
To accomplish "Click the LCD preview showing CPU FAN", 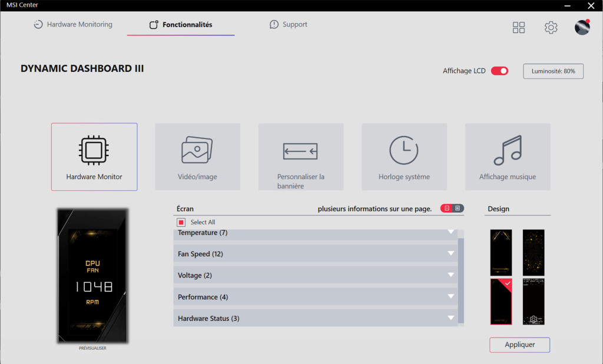I will pyautogui.click(x=92, y=276).
